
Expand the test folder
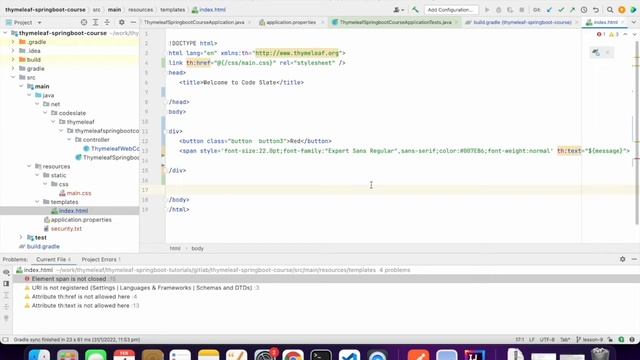point(21,237)
